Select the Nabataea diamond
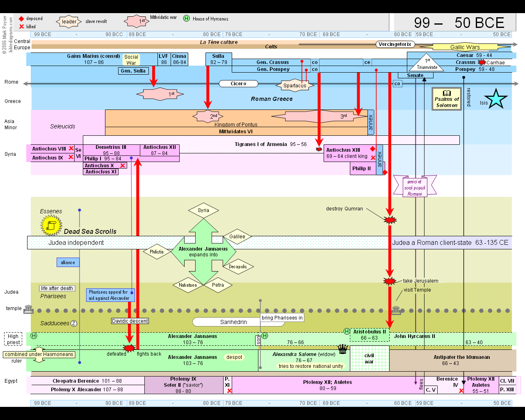 188,285
